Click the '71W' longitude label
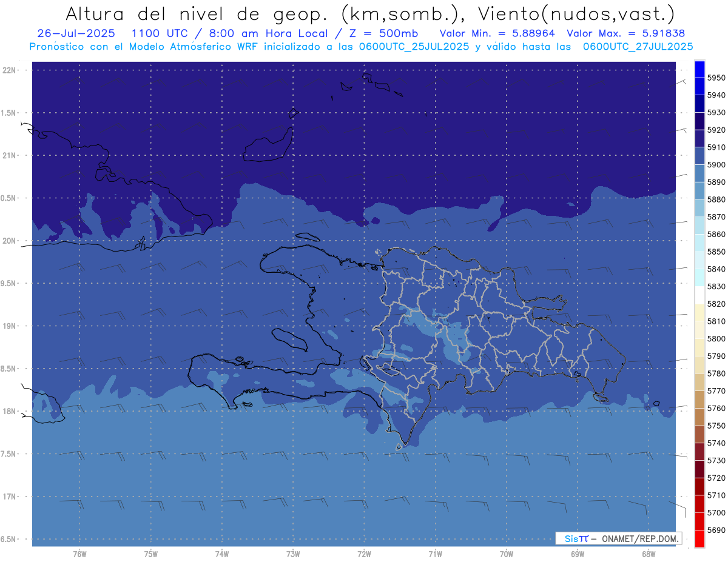The height and width of the screenshot is (562, 728). (x=435, y=554)
